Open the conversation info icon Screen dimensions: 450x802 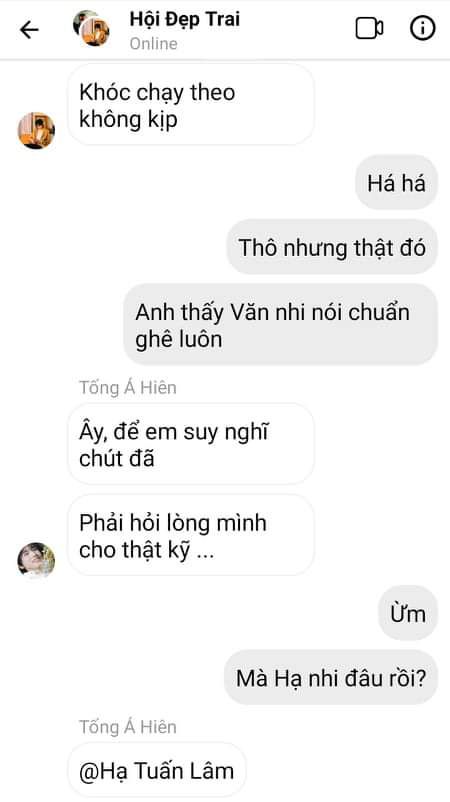coord(423,28)
